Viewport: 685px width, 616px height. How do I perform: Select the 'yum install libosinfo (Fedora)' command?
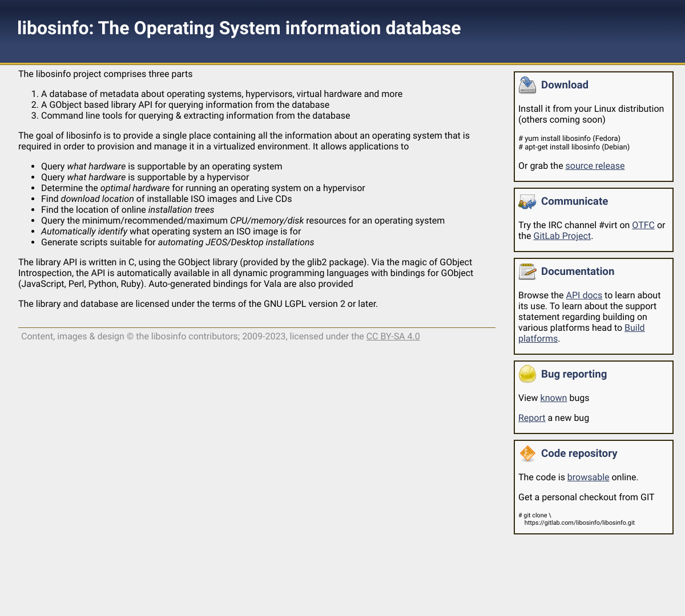(569, 139)
